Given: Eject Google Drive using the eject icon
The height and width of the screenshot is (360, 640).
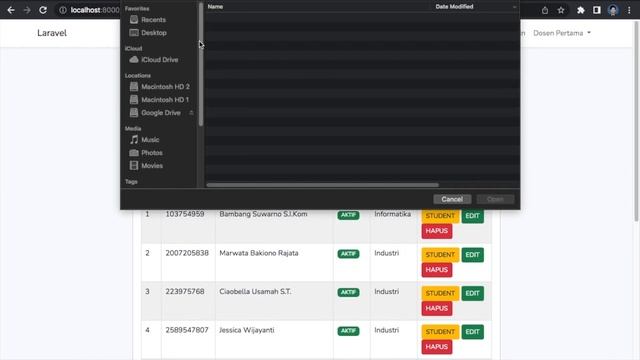Looking at the screenshot, I should [x=191, y=113].
